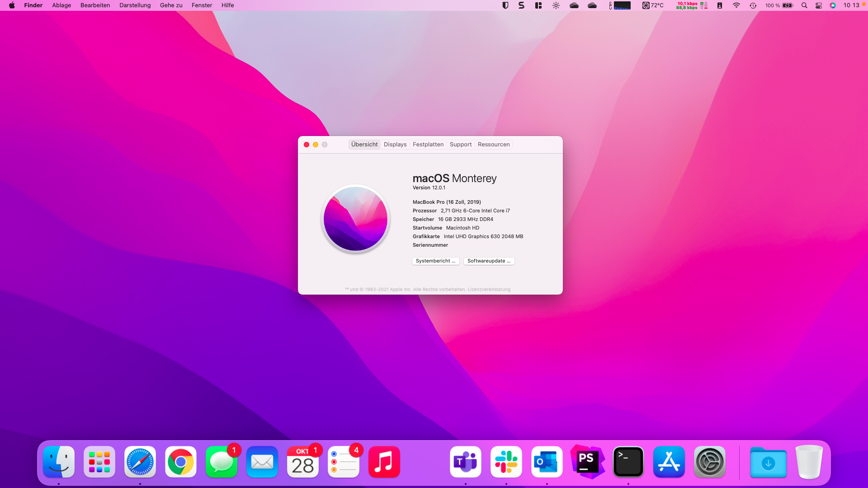
Task: Open Safari from the Dock
Action: 140,462
